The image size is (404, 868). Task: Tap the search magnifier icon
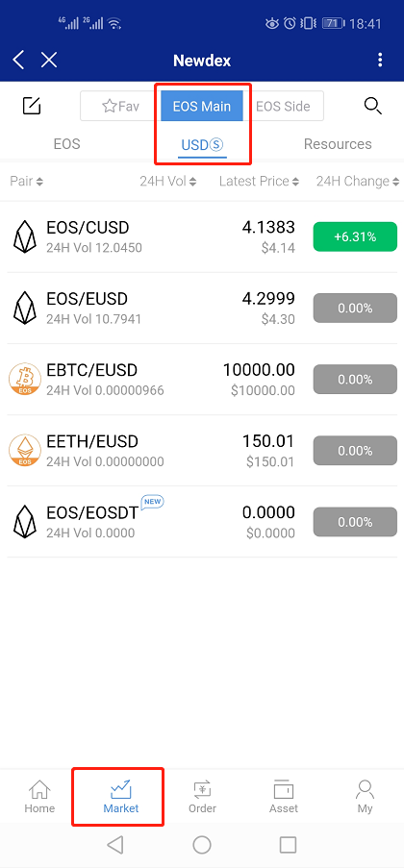pyautogui.click(x=373, y=105)
